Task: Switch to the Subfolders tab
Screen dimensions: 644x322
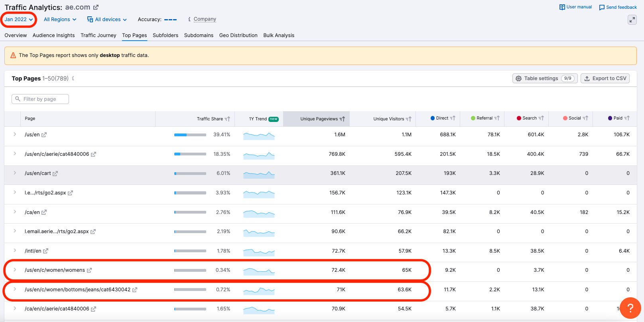Action: (x=165, y=35)
